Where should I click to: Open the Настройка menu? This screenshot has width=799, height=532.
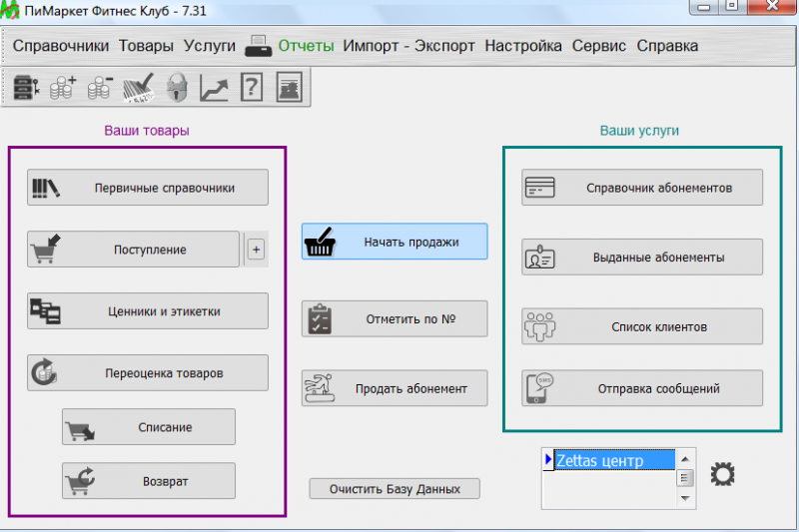click(x=523, y=46)
